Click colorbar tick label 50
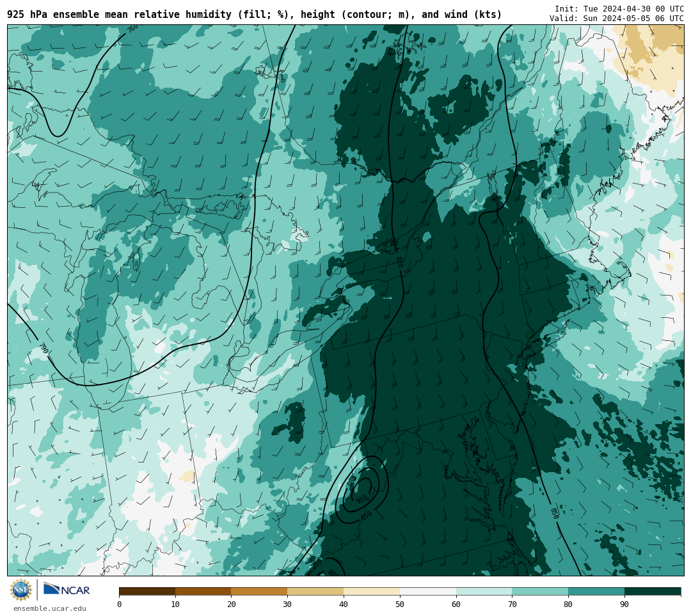691x616 pixels. coord(400,604)
